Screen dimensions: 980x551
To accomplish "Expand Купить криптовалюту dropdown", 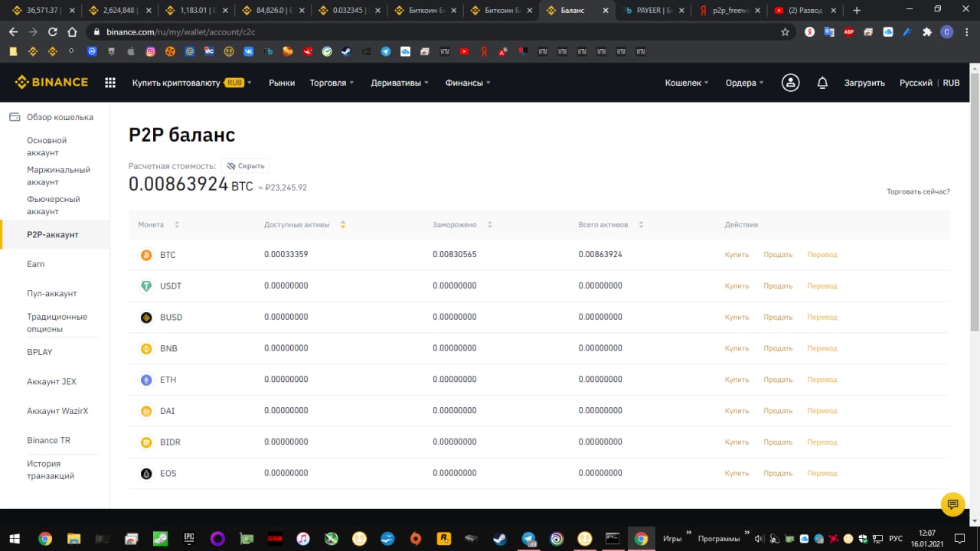I will 191,83.
